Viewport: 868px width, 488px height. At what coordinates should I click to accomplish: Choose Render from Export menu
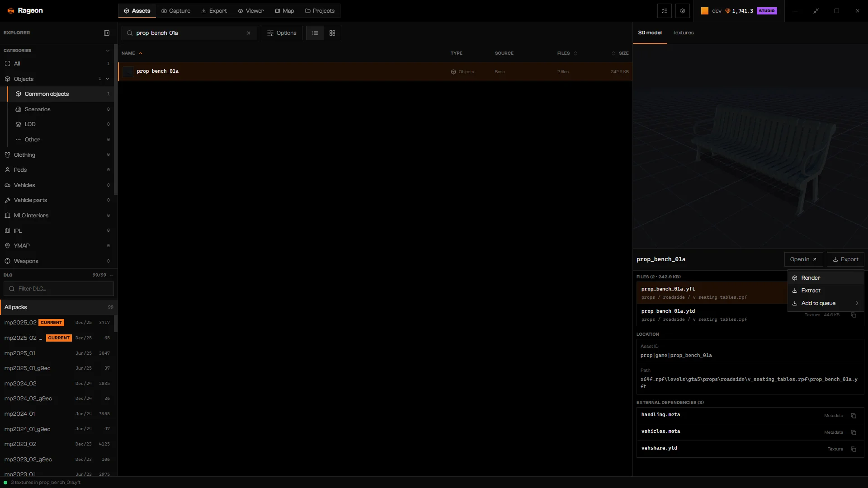pos(826,278)
